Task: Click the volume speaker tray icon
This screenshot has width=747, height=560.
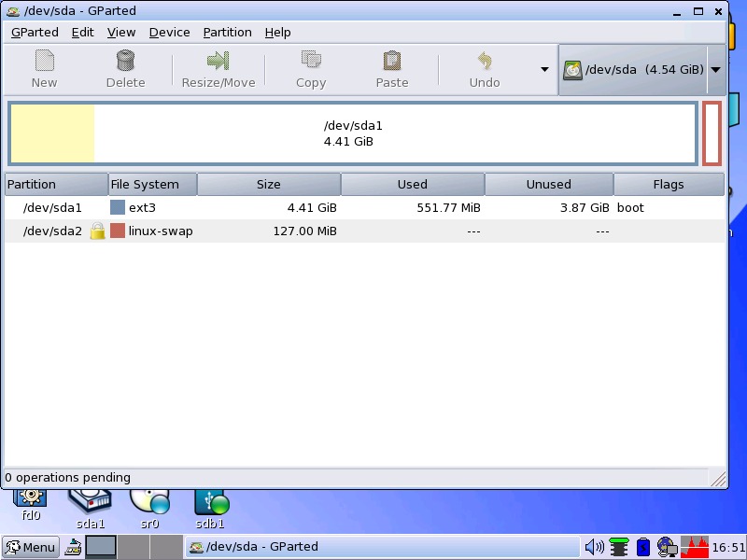Action: tap(594, 547)
